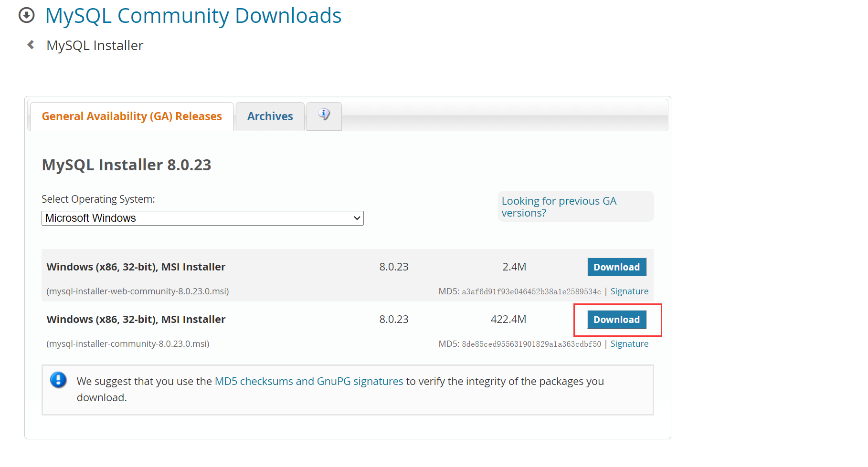This screenshot has width=868, height=467.
Task: Download the 422.4M community MSI installer
Action: (617, 320)
